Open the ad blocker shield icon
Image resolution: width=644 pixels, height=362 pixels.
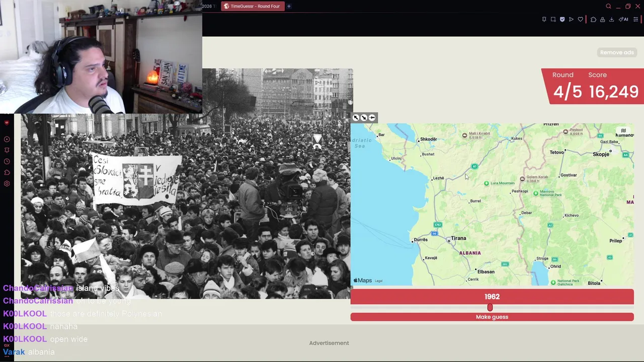(562, 19)
